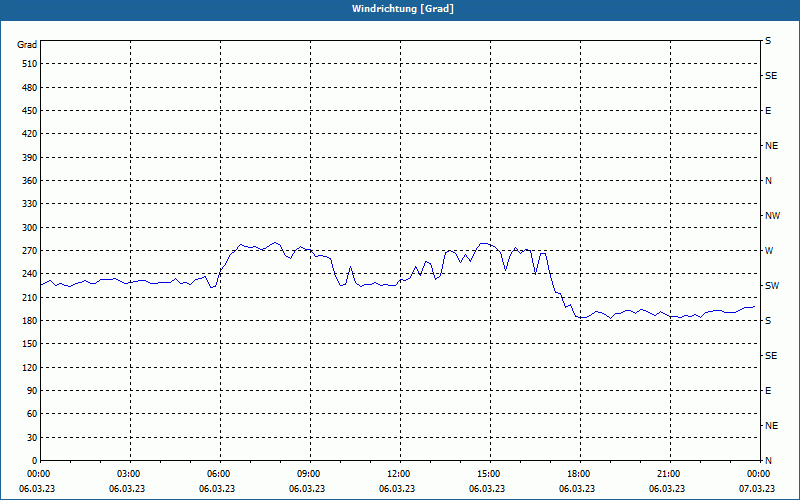Click the 420 degree axis label
The width and height of the screenshot is (800, 500).
(x=29, y=134)
